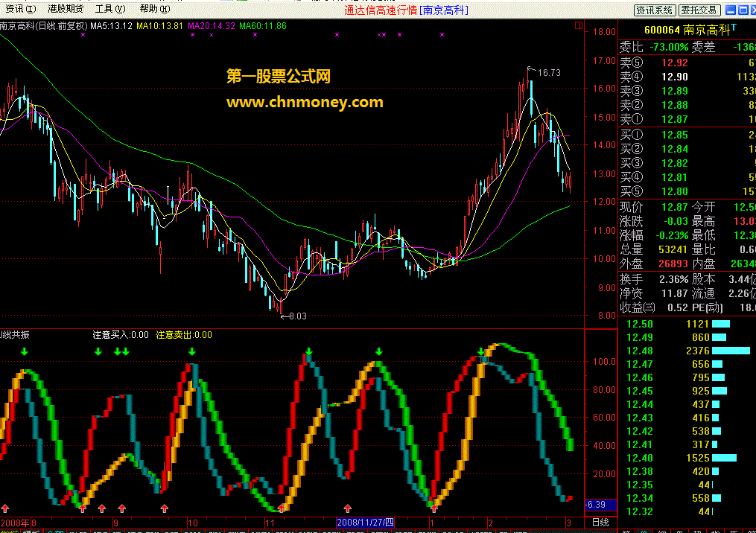Select the 卖① 12.87 ask row
The image size is (756, 533).
[x=687, y=119]
